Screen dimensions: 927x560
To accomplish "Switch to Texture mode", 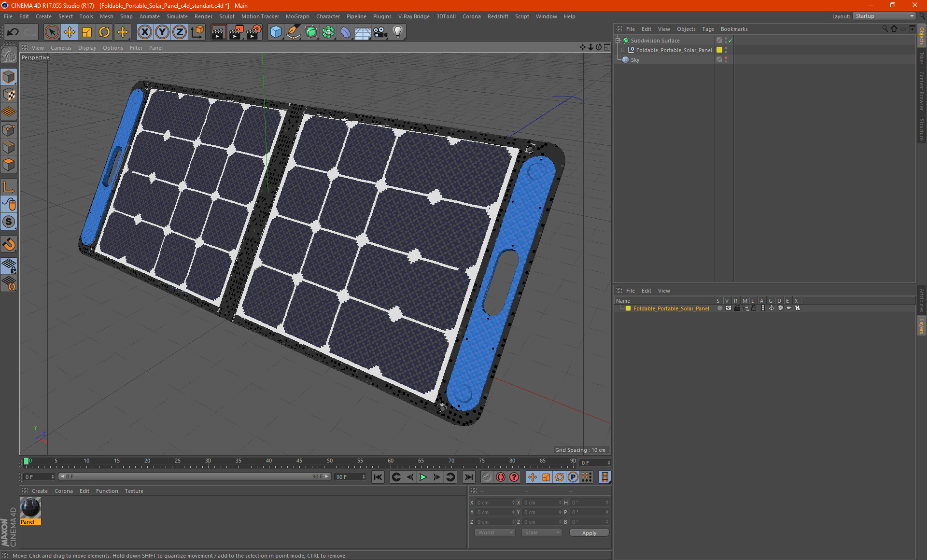I will pyautogui.click(x=9, y=95).
